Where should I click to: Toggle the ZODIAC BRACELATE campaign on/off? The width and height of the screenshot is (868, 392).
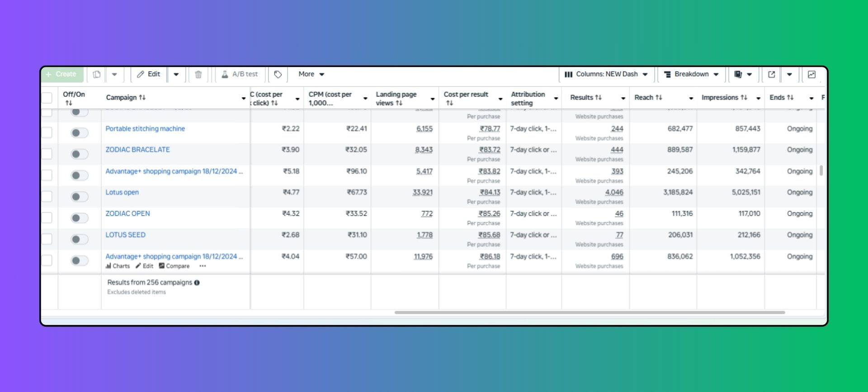tap(79, 154)
